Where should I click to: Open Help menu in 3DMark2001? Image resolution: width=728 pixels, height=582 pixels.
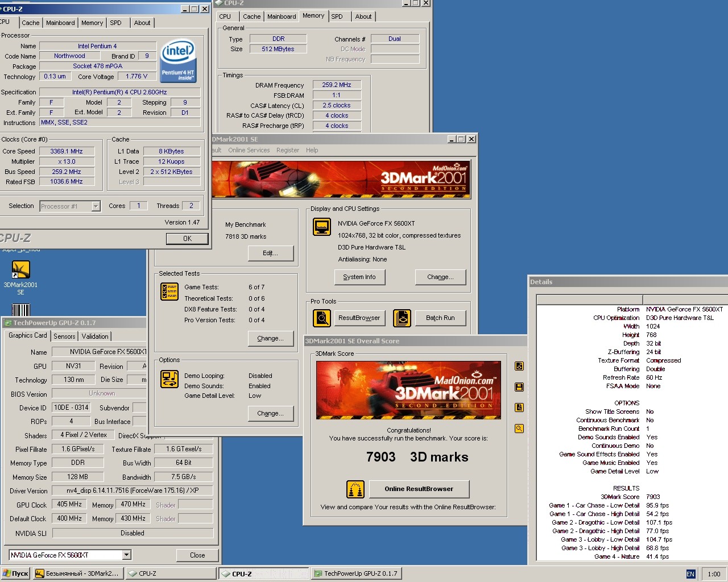click(312, 150)
